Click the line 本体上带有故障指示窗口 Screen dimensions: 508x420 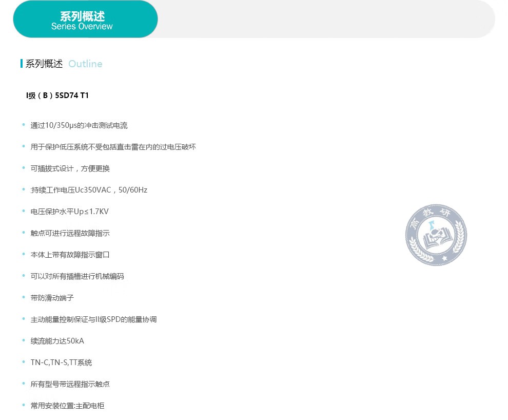pyautogui.click(x=70, y=255)
